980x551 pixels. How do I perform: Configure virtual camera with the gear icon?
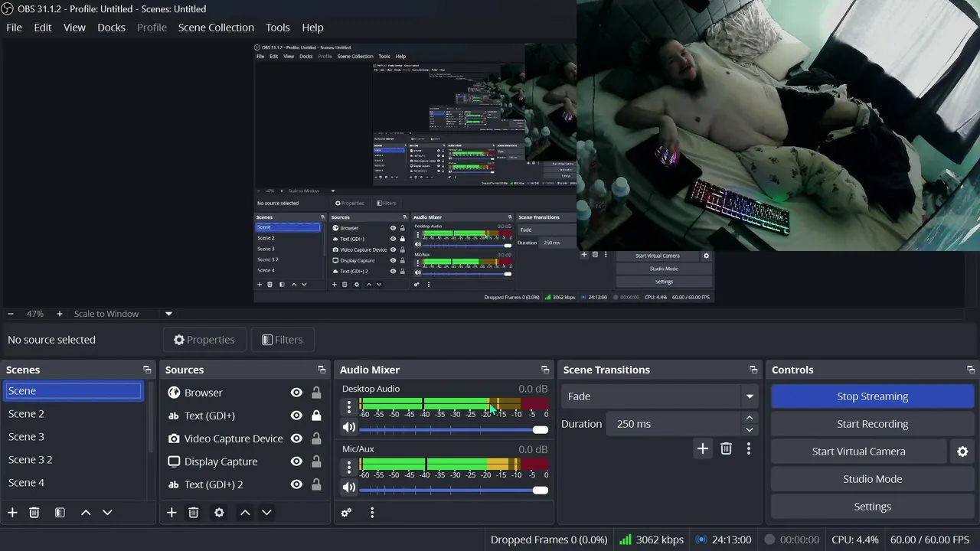click(x=962, y=452)
